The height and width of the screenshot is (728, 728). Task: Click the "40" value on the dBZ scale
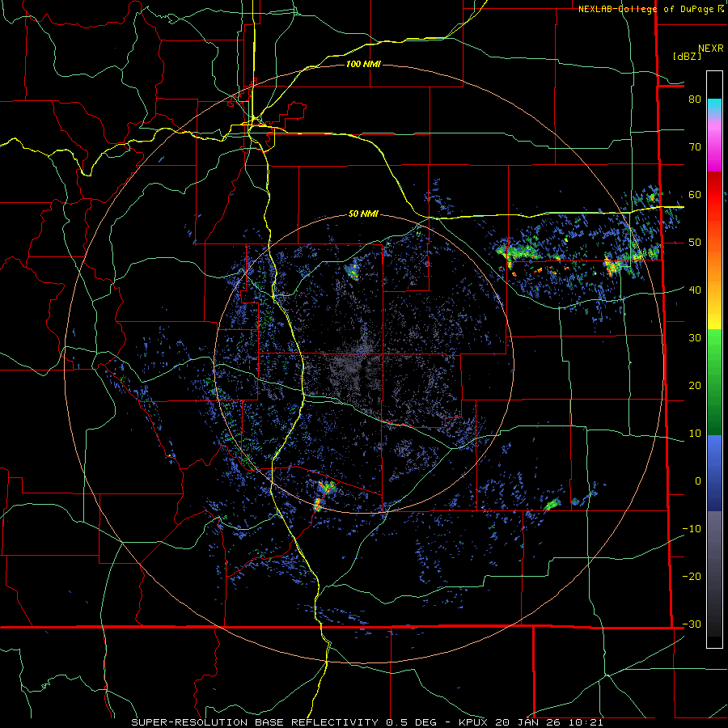click(x=695, y=290)
